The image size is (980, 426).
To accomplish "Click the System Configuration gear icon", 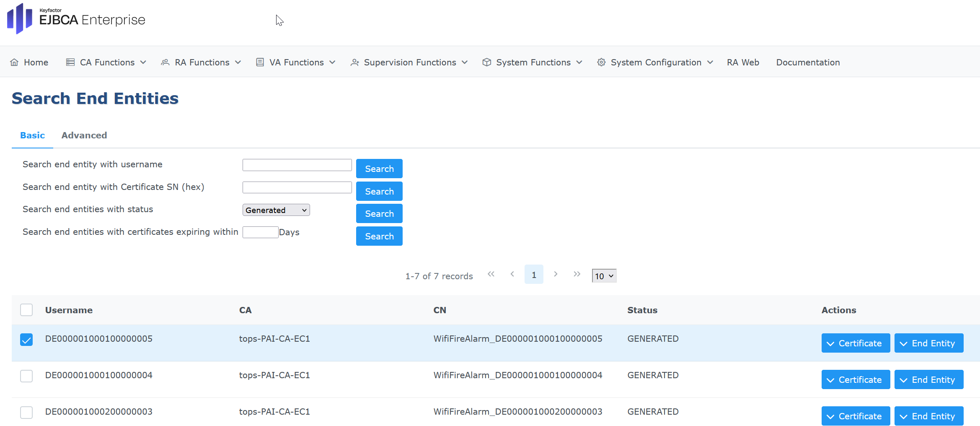I will coord(601,62).
